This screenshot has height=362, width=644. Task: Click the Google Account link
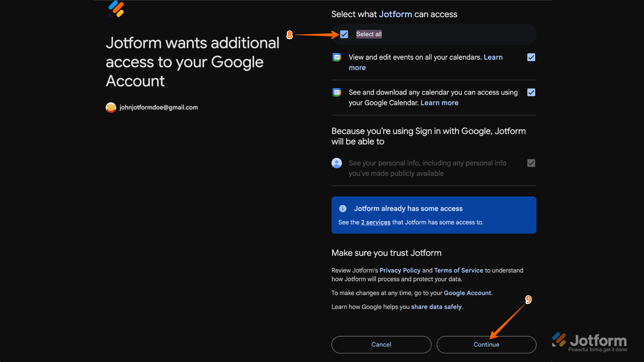(467, 293)
